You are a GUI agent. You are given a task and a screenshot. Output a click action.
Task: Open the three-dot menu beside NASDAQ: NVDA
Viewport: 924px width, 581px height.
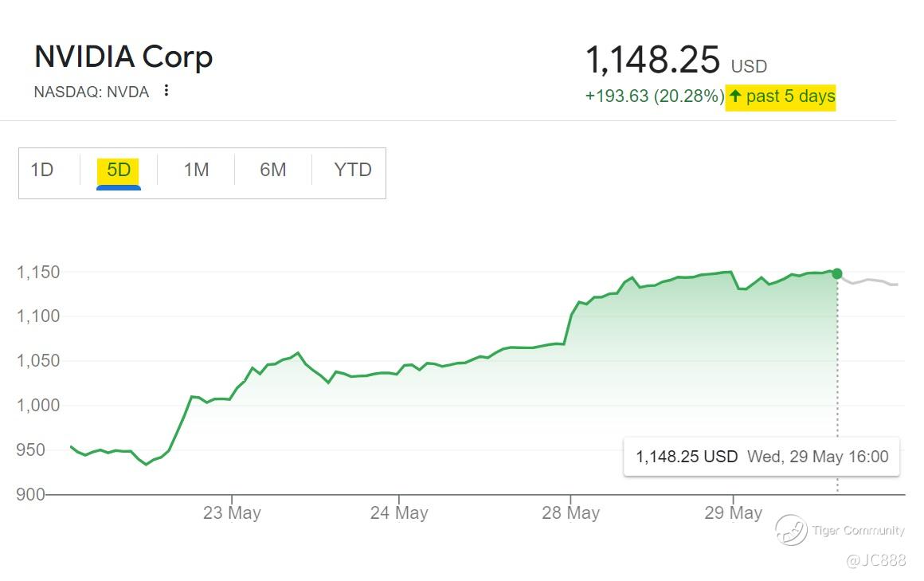click(166, 91)
